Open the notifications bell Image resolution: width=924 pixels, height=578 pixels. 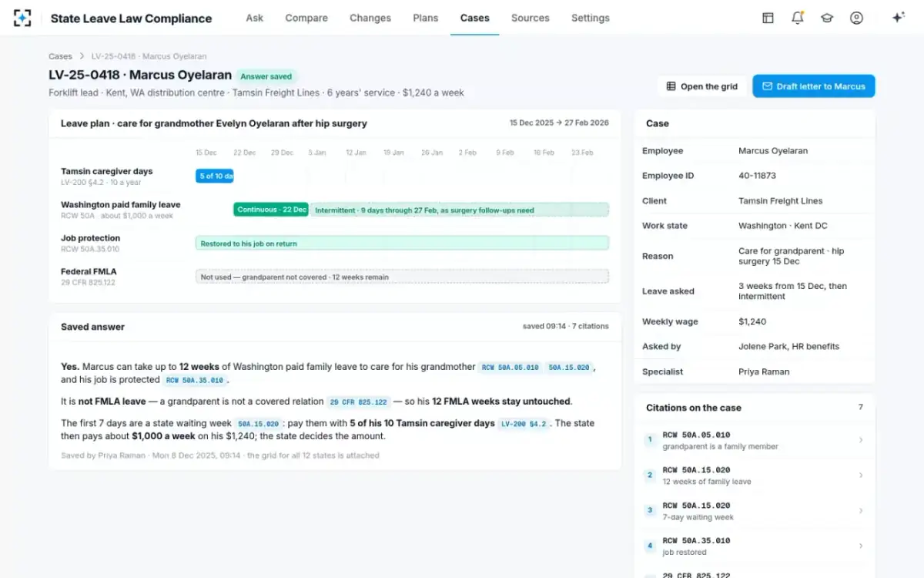[x=798, y=18]
